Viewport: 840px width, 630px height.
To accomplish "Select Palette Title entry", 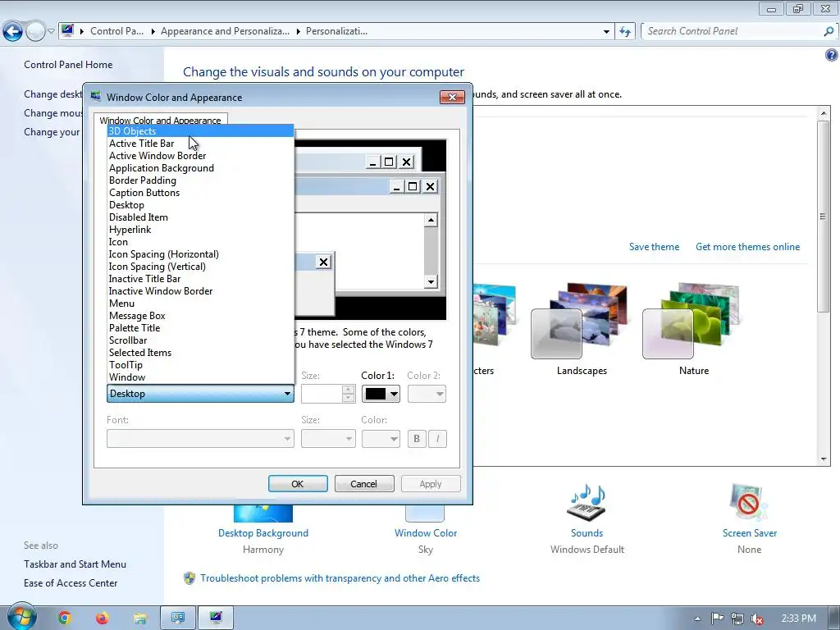I will pos(200,328).
